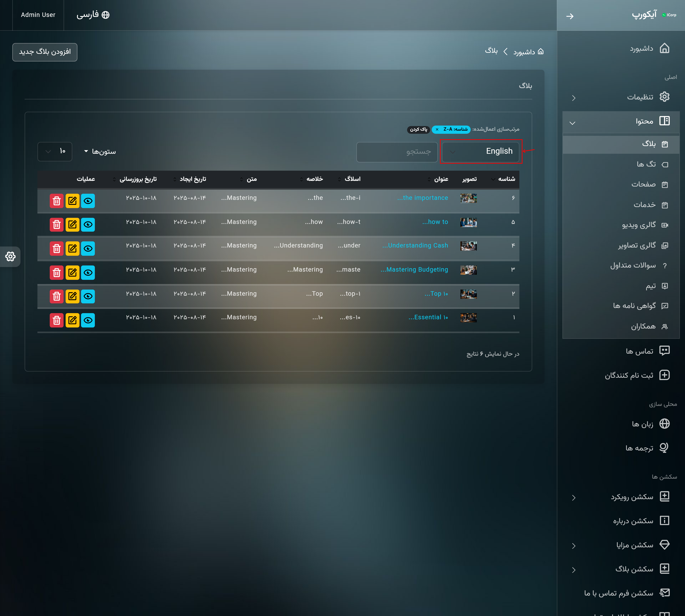Delete the blog row with ID ۶
Viewport: 685px width, 616px height.
point(57,201)
